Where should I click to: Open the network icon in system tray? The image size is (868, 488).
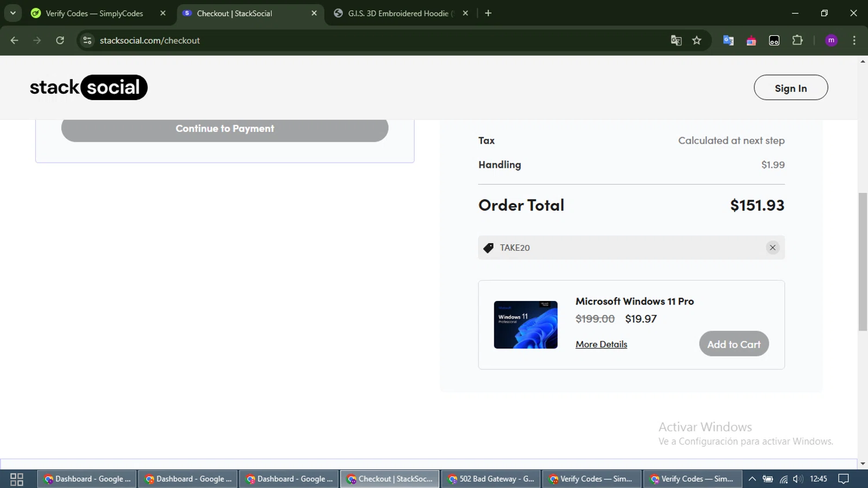(x=784, y=479)
